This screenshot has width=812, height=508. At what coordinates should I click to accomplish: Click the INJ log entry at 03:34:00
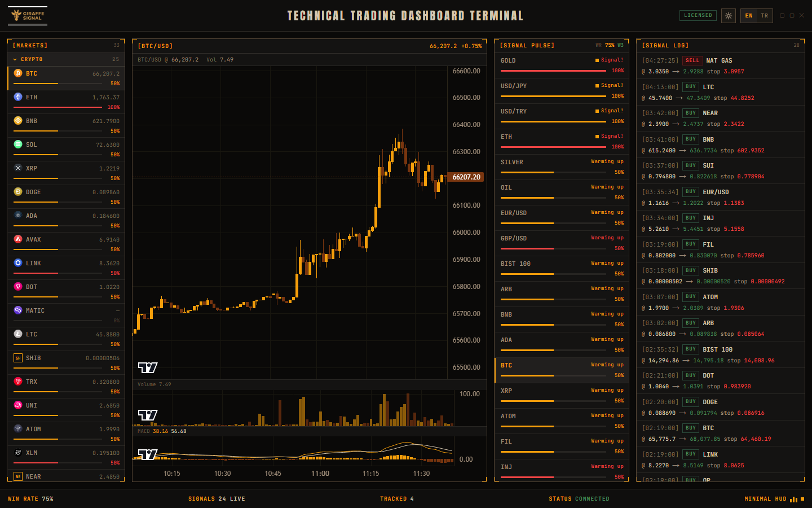pos(720,224)
